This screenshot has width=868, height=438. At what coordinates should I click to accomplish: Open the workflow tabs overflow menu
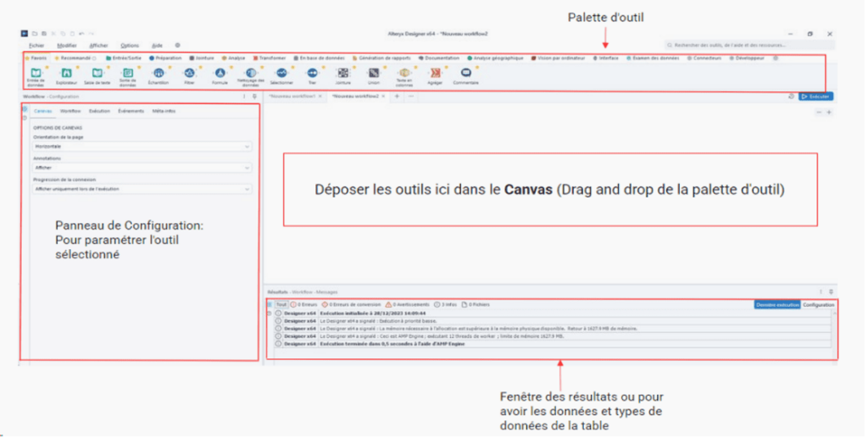411,97
